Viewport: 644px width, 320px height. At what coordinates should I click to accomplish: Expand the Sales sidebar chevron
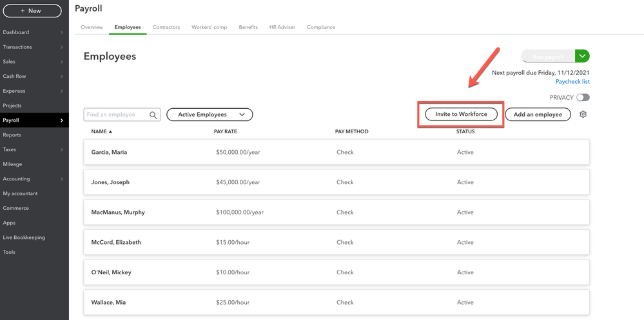click(x=62, y=62)
